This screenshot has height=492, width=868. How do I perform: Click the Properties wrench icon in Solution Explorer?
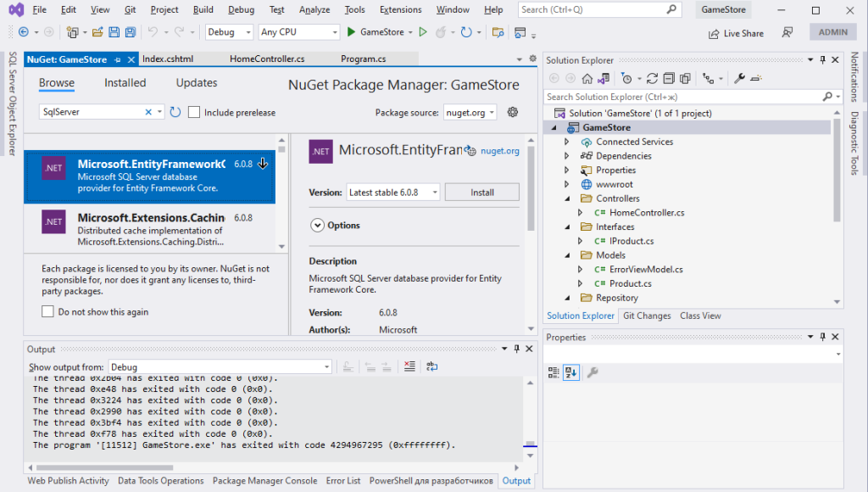click(738, 77)
